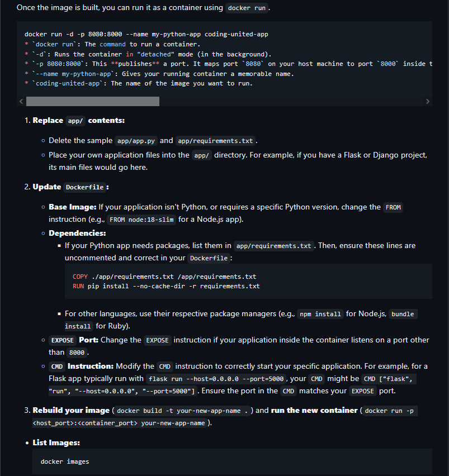The width and height of the screenshot is (449, 476).
Task: Select the inline 'app/app.py' code snippet
Action: 137,141
